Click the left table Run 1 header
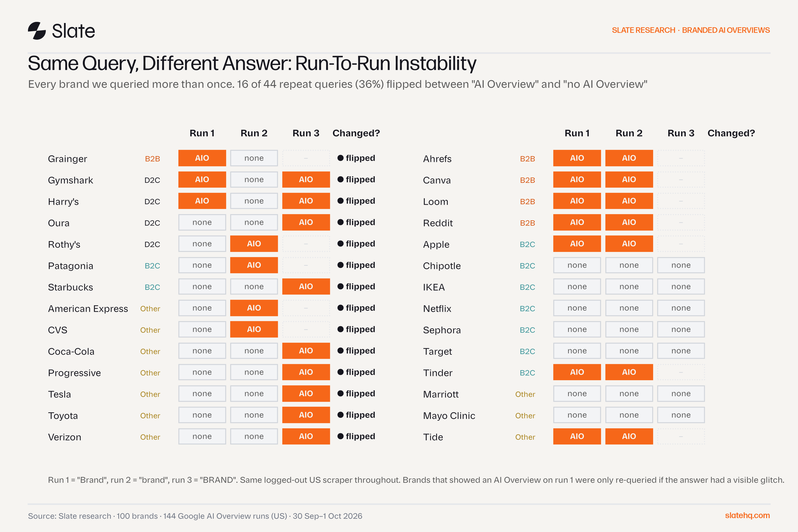Viewport: 798px width, 532px height. pos(202,133)
